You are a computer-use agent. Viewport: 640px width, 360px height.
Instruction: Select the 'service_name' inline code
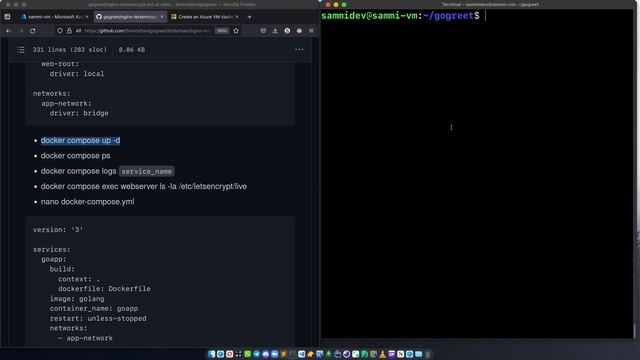147,171
